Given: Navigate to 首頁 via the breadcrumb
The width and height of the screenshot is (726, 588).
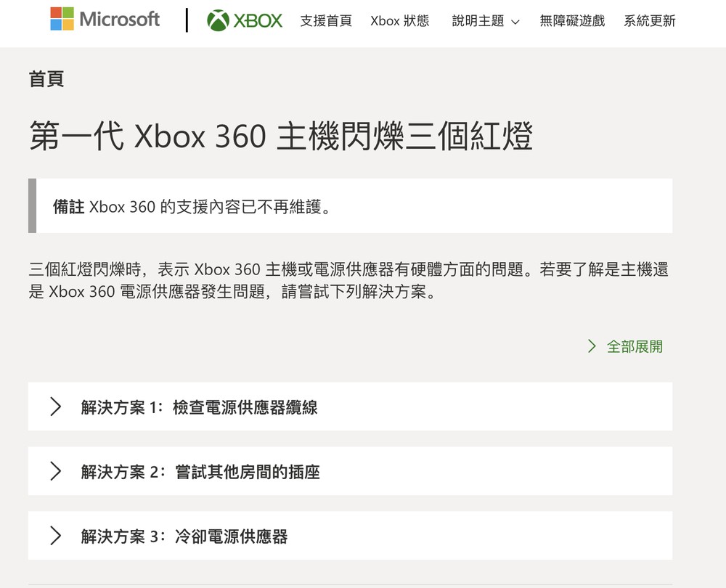Looking at the screenshot, I should 46,79.
